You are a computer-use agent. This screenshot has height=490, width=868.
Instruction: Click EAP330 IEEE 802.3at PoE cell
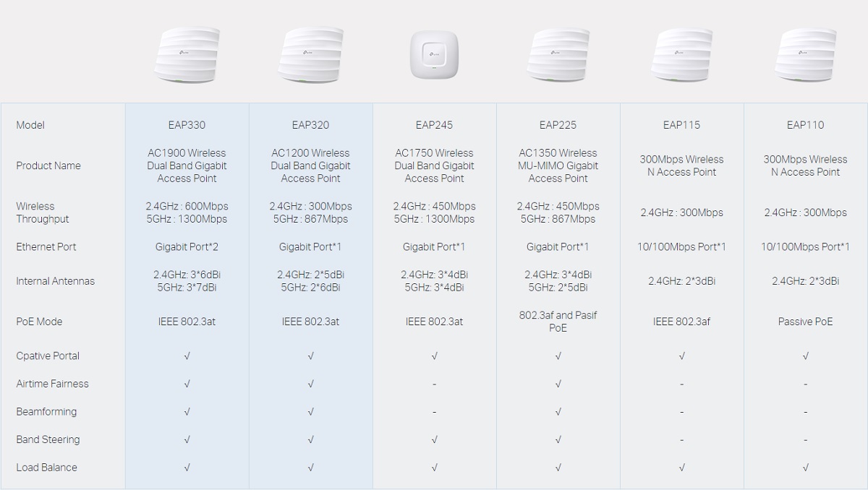pos(187,322)
